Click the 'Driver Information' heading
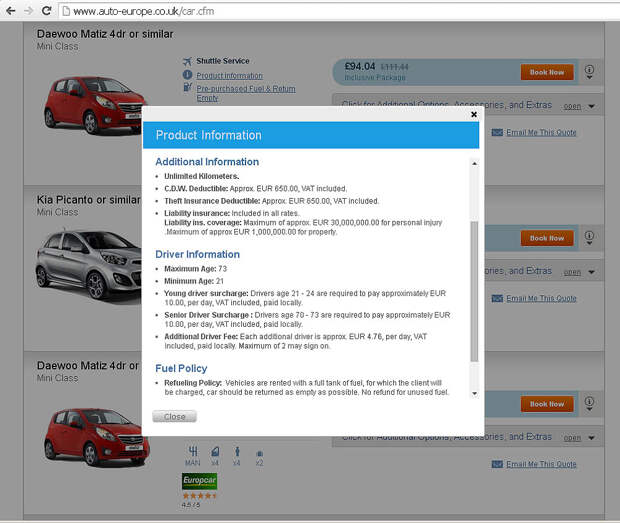Screen dimensions: 620x523 tap(197, 254)
